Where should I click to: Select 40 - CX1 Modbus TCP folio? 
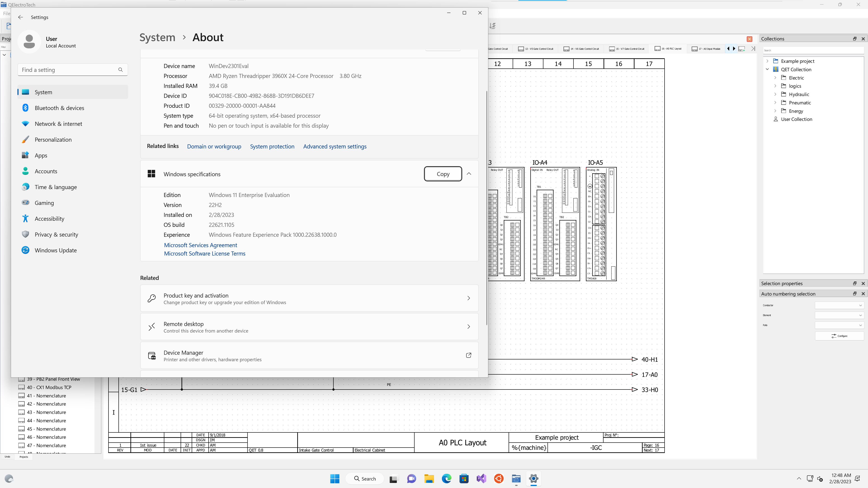(49, 387)
